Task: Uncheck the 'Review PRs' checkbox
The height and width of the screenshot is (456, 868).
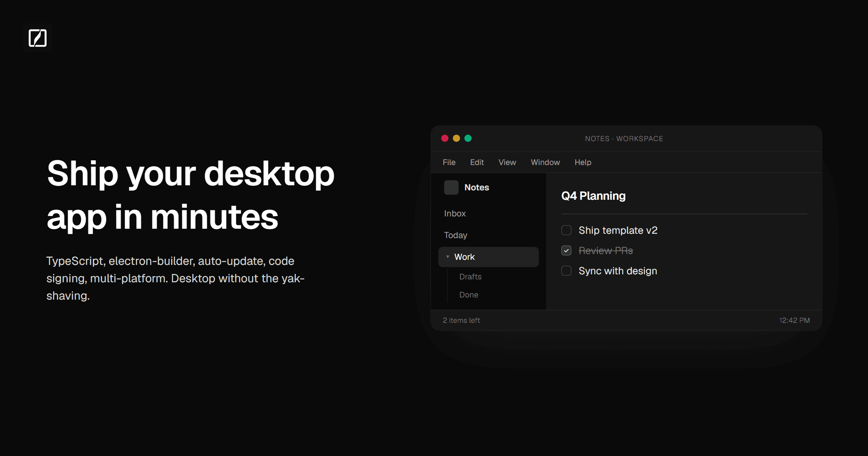Action: click(566, 250)
